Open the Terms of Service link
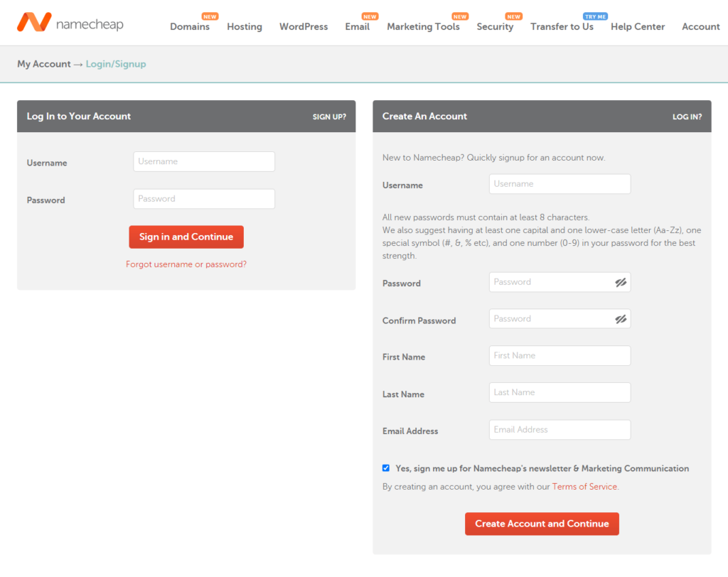Viewport: 728px width, 577px height. click(584, 487)
